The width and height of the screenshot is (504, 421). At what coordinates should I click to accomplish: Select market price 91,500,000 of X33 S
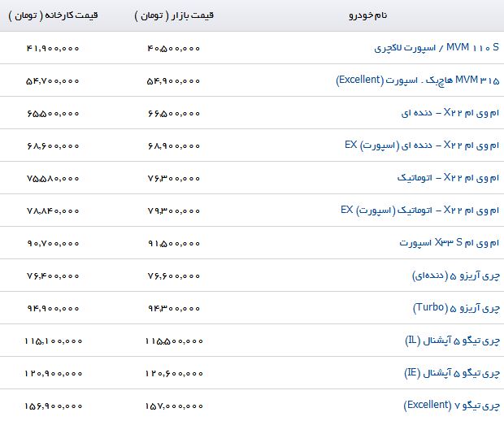pyautogui.click(x=174, y=243)
